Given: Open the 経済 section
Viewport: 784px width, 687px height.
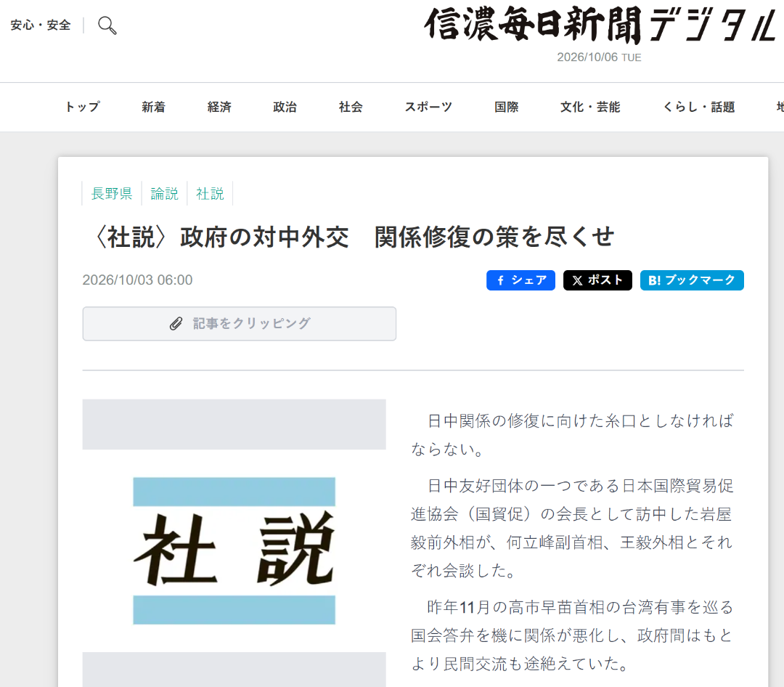Looking at the screenshot, I should pos(219,107).
